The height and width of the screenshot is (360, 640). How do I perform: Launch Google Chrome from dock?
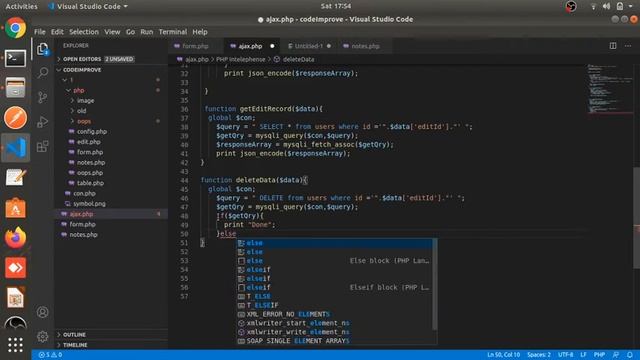(x=16, y=28)
